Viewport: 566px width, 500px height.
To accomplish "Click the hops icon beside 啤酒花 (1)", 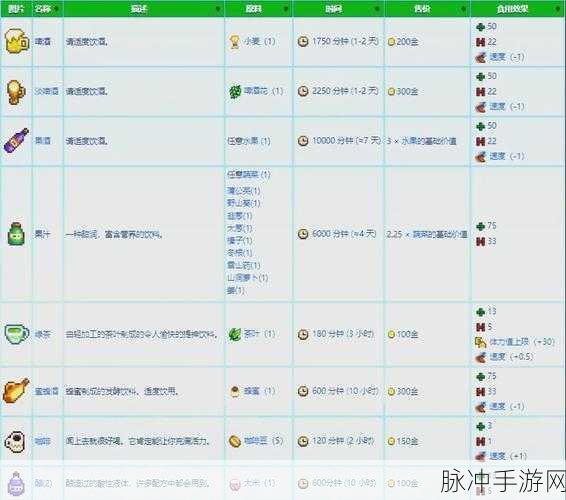I will pyautogui.click(x=235, y=91).
